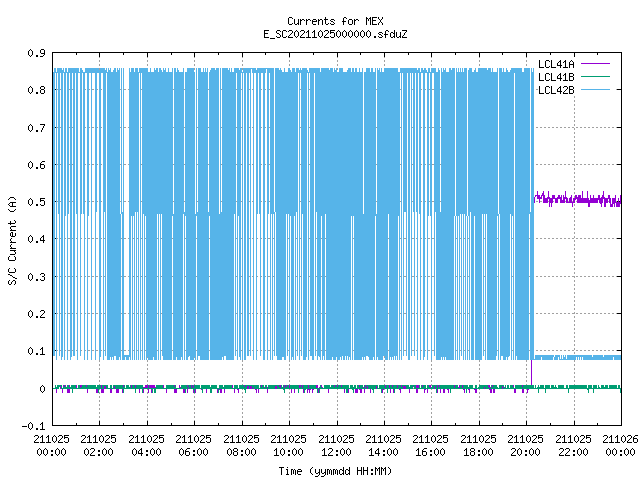Click the LCL41A legend label
The width and height of the screenshot is (640, 480).
556,64
